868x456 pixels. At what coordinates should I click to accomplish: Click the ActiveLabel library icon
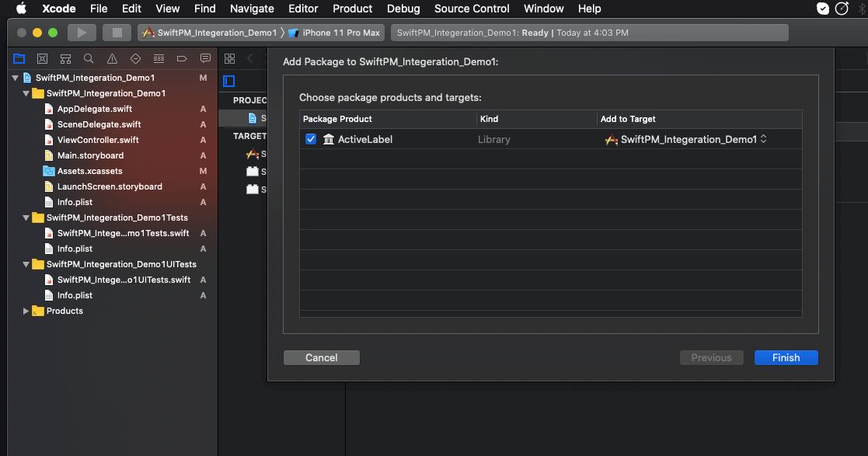click(329, 140)
